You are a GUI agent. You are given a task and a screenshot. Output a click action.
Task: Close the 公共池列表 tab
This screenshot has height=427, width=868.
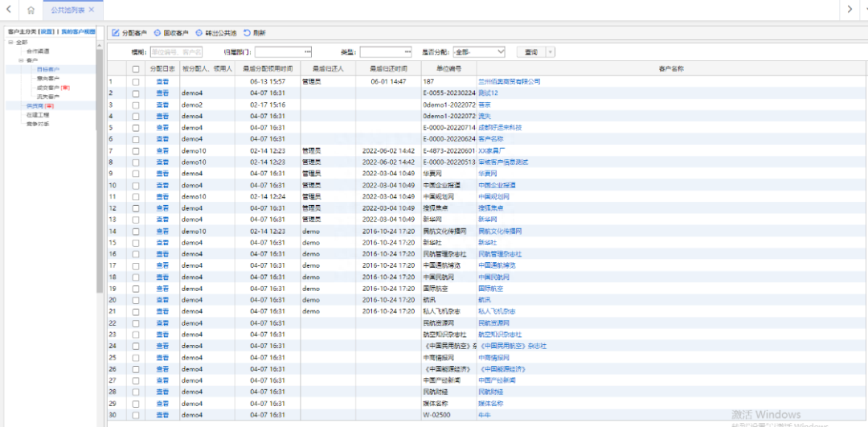(92, 10)
